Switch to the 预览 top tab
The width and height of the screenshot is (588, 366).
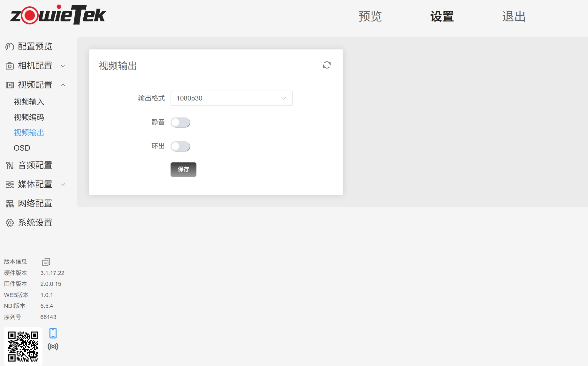click(x=370, y=16)
